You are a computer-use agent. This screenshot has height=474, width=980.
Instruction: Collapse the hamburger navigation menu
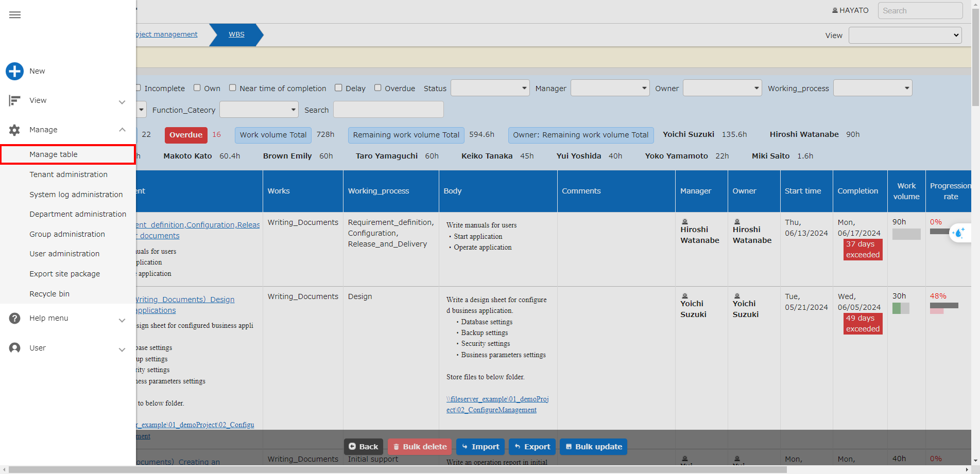(15, 15)
